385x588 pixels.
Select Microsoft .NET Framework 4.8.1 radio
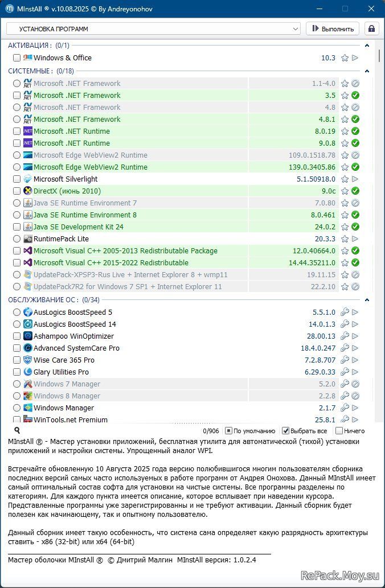[17, 119]
